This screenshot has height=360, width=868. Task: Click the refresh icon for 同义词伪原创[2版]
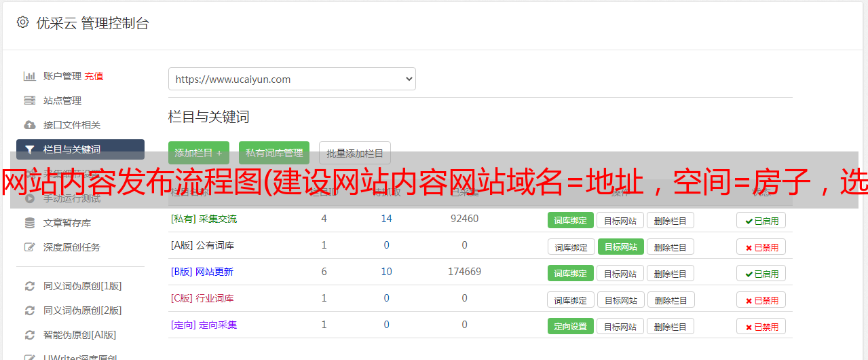(x=29, y=310)
